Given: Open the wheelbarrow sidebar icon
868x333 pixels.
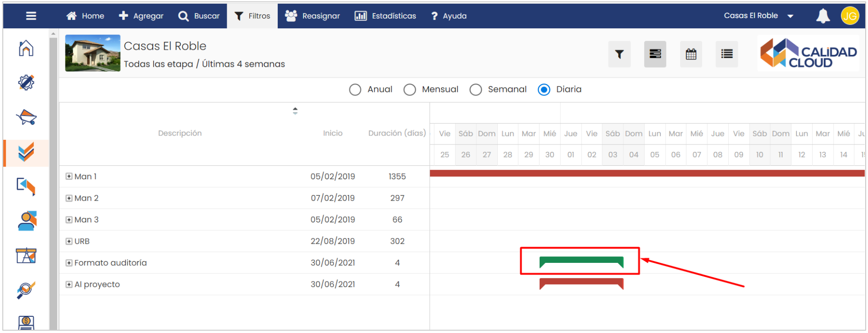Looking at the screenshot, I should click(26, 117).
